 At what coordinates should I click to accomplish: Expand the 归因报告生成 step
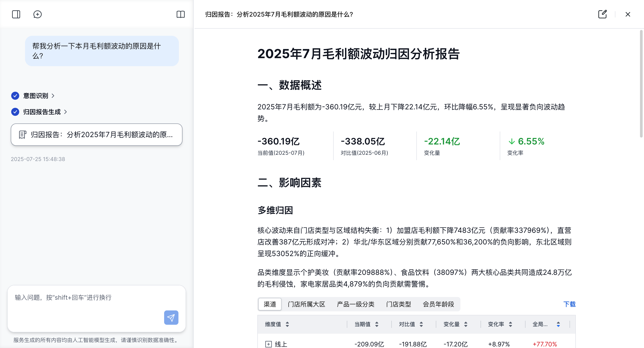66,112
